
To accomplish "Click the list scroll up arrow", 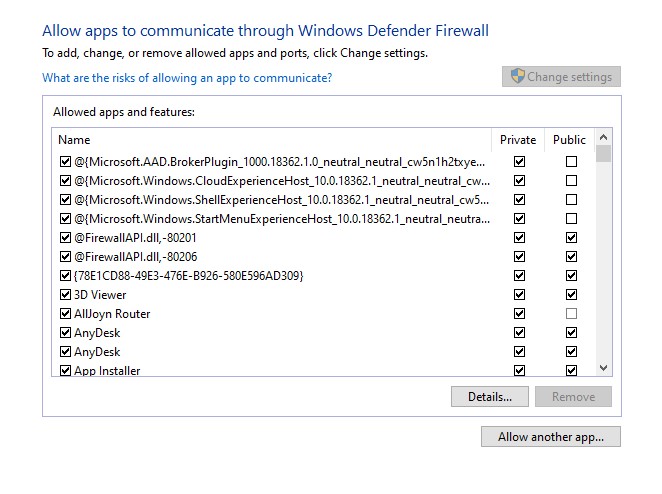I will [x=604, y=137].
